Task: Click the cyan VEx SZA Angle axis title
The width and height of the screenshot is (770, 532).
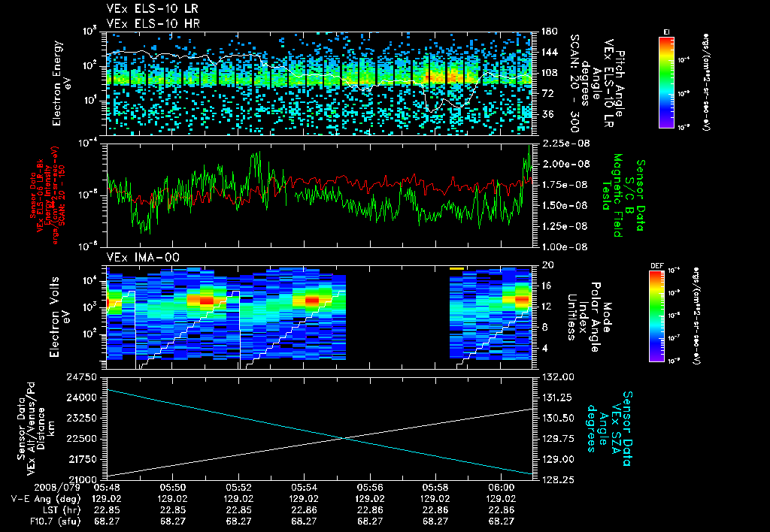Action: click(x=609, y=428)
